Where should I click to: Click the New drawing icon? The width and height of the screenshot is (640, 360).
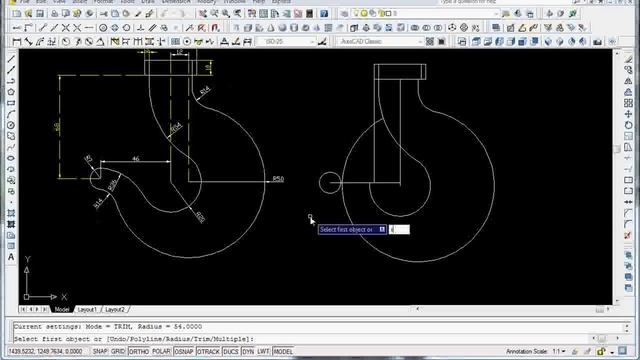tap(17, 14)
